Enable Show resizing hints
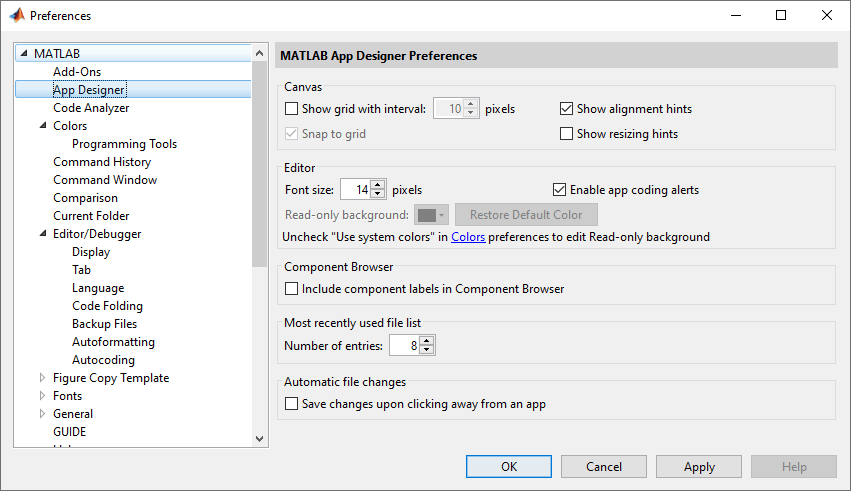This screenshot has height=491, width=851. 567,134
